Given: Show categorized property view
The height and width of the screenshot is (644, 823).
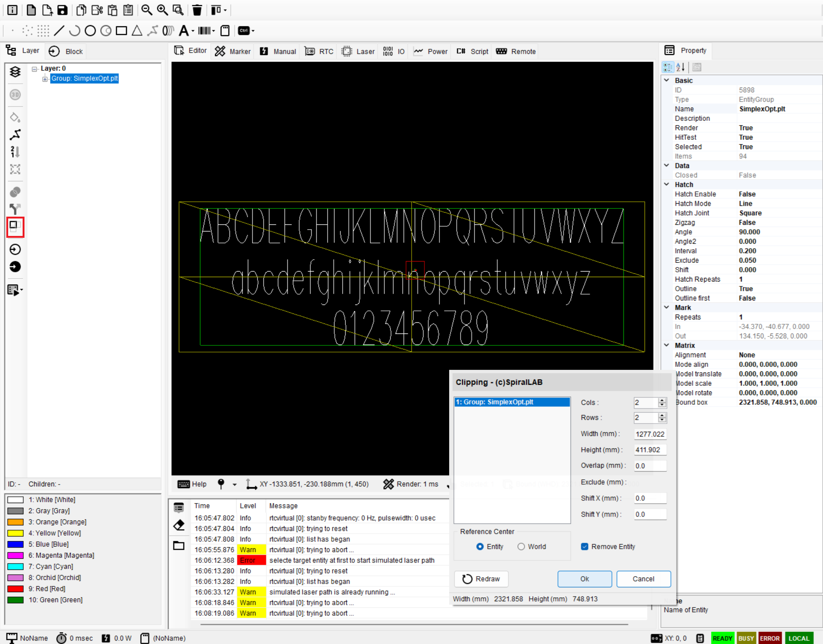Looking at the screenshot, I should pos(668,67).
